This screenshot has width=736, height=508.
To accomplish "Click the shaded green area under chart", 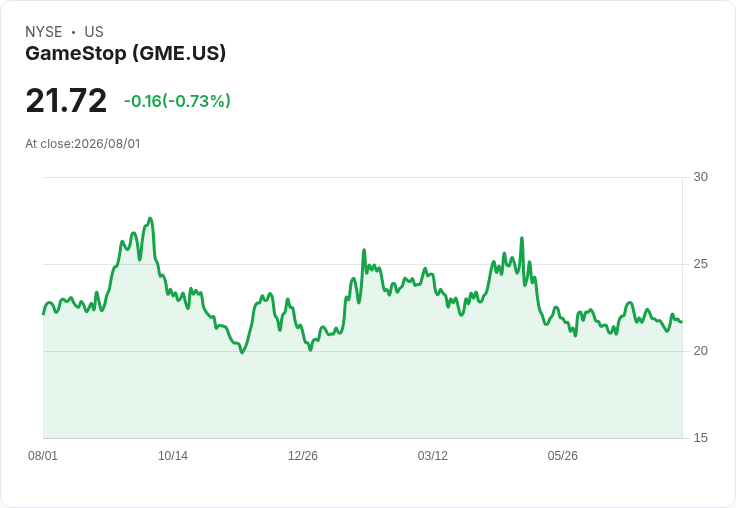I will pyautogui.click(x=362, y=394).
